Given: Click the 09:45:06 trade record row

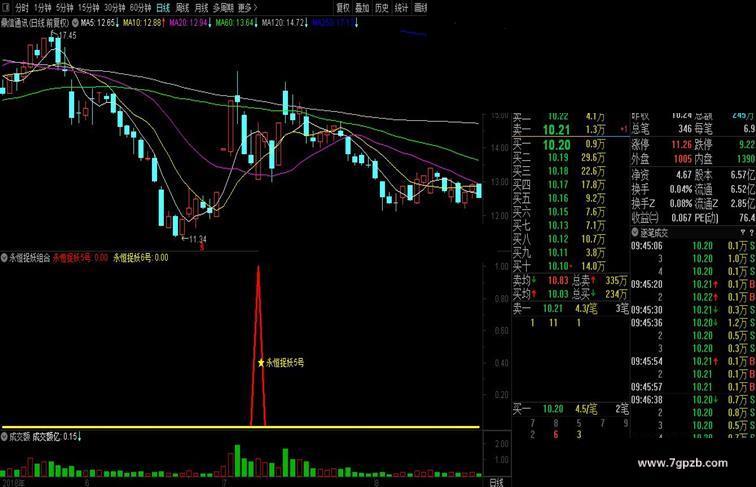Looking at the screenshot, I should tap(693, 246).
